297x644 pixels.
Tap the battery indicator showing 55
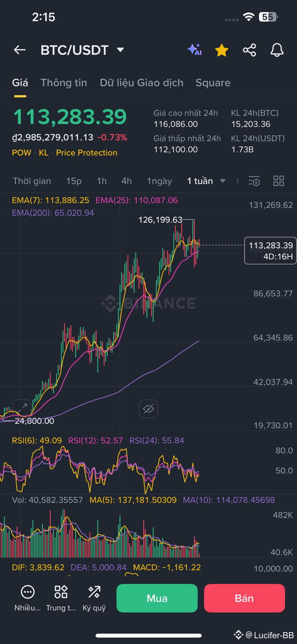268,17
